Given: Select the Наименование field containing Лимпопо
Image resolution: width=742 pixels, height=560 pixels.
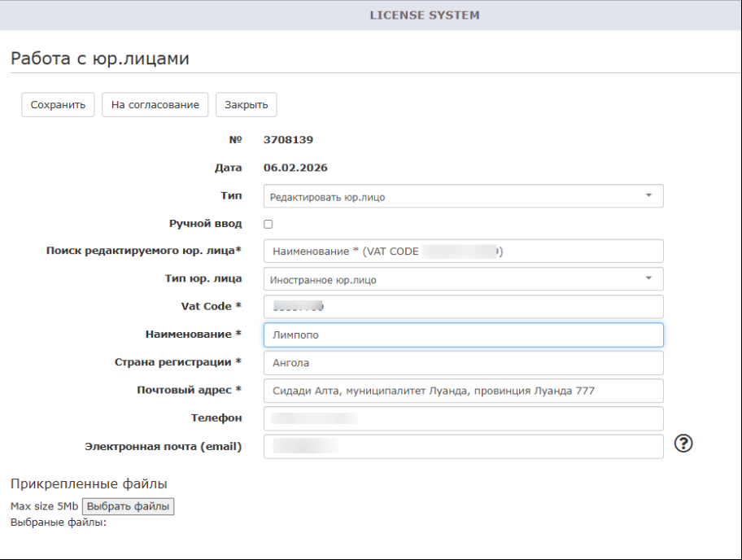Looking at the screenshot, I should (x=463, y=335).
